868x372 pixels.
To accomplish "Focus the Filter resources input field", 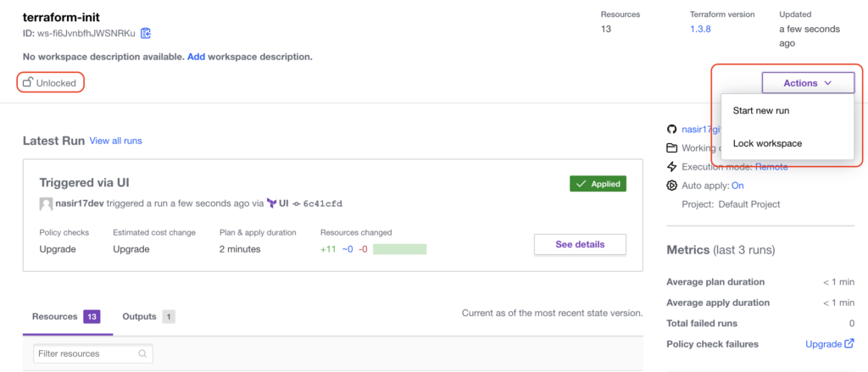I will [x=93, y=353].
